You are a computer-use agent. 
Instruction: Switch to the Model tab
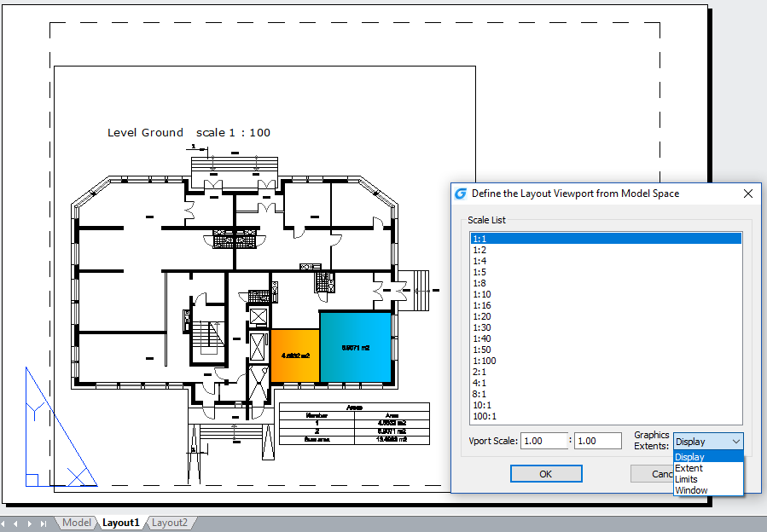pyautogui.click(x=76, y=523)
